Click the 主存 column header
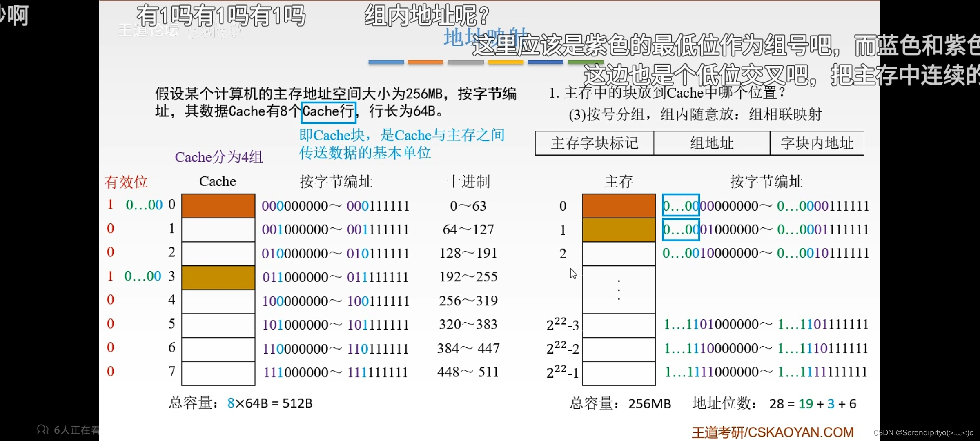This screenshot has width=980, height=441. [619, 181]
